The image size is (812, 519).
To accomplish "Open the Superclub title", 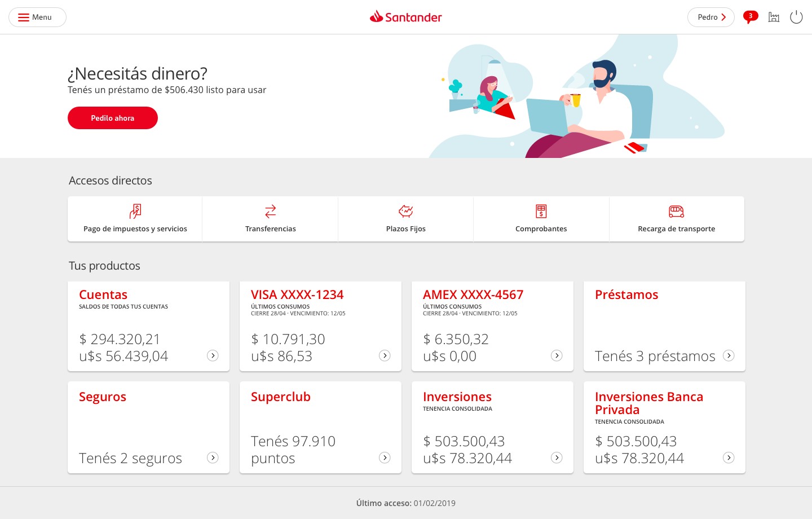I will [281, 397].
